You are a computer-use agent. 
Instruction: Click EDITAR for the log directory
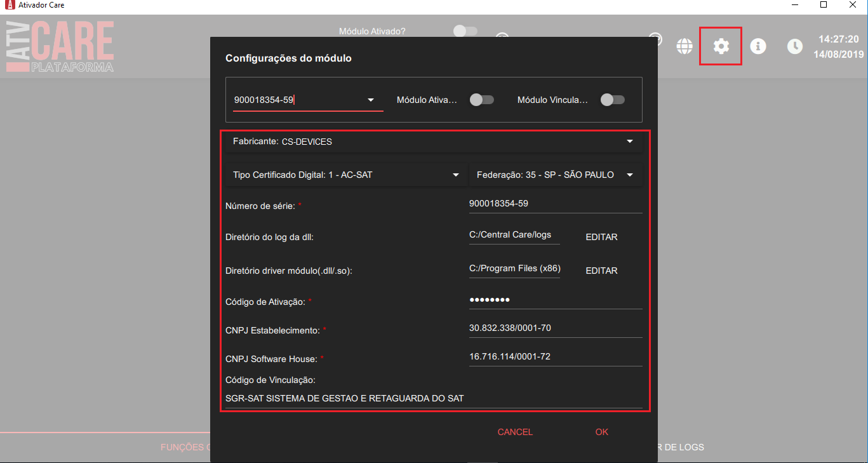click(601, 237)
